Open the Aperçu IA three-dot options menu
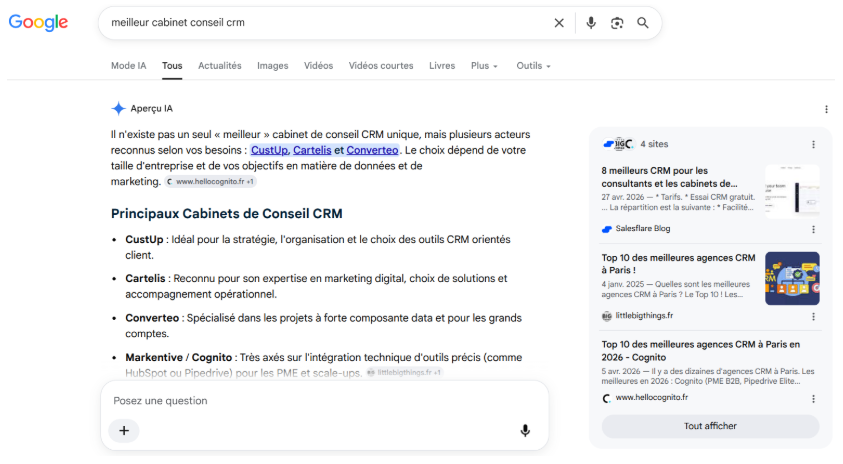Image resolution: width=843 pixels, height=464 pixels. [x=826, y=109]
